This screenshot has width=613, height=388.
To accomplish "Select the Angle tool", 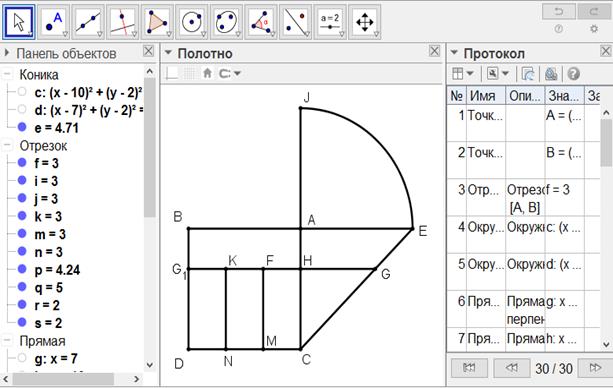I will click(261, 22).
